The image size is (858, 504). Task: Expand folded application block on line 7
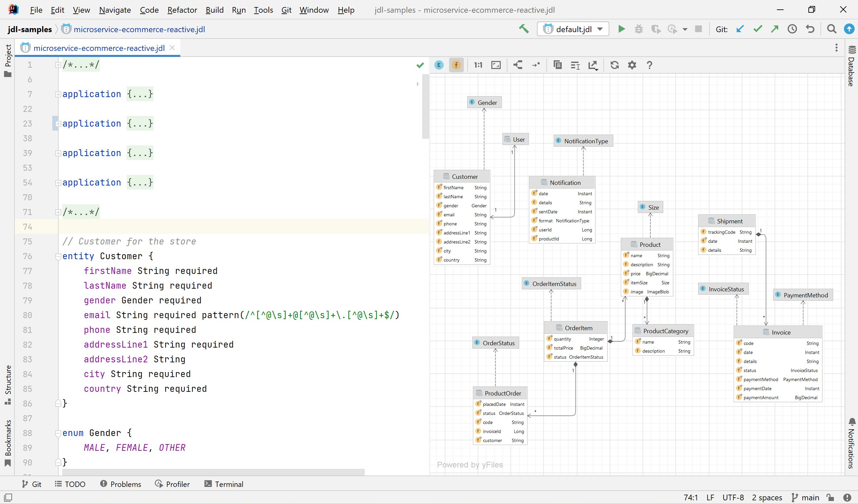pyautogui.click(x=58, y=94)
